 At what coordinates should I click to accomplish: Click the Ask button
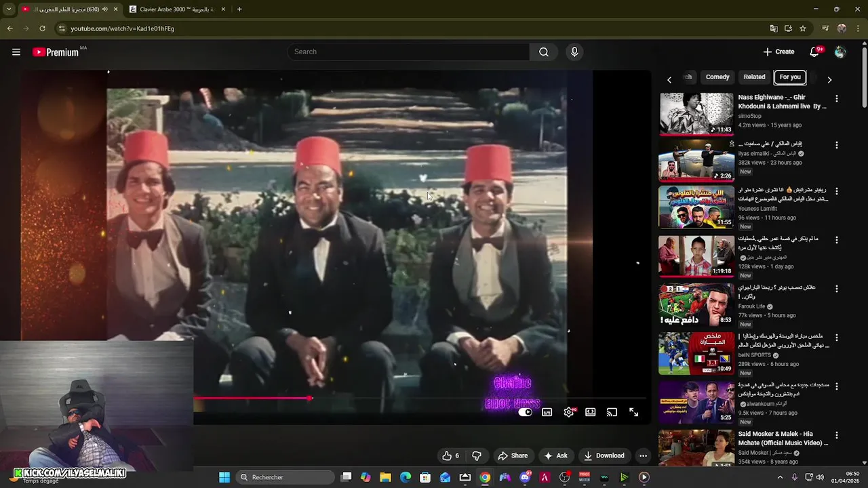555,455
